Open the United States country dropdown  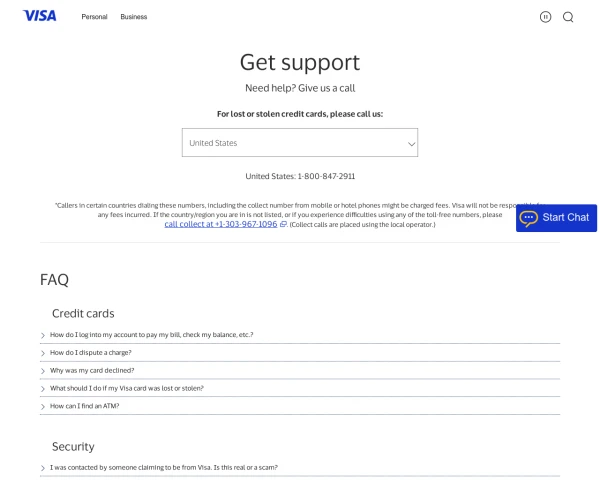(x=300, y=142)
